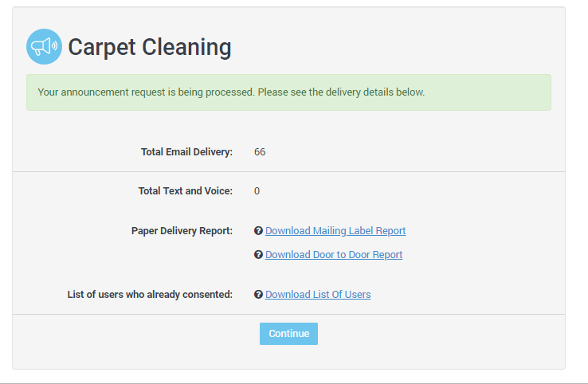Click help icon beside Mailing Label Report
This screenshot has width=588, height=384.
[x=258, y=231]
